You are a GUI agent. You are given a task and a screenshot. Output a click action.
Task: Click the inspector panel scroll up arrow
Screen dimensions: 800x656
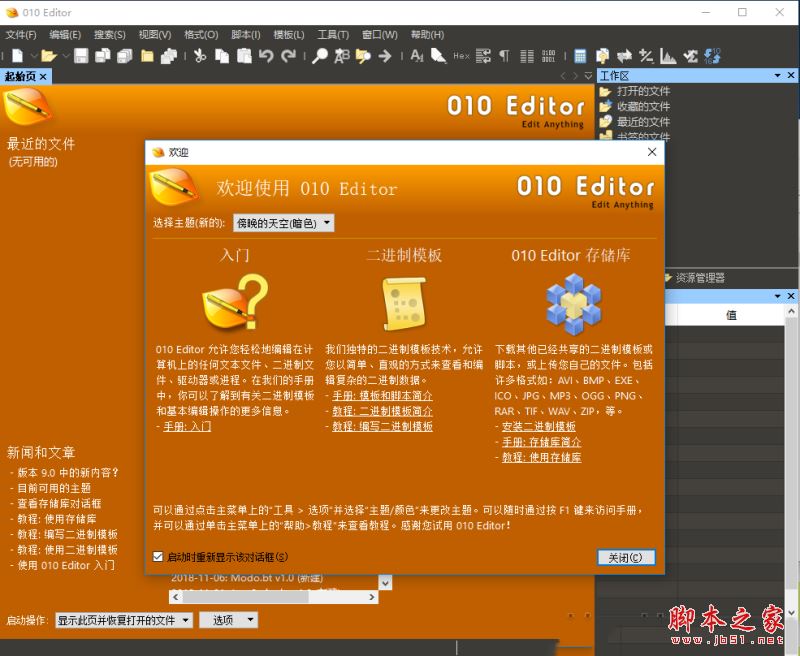791,311
